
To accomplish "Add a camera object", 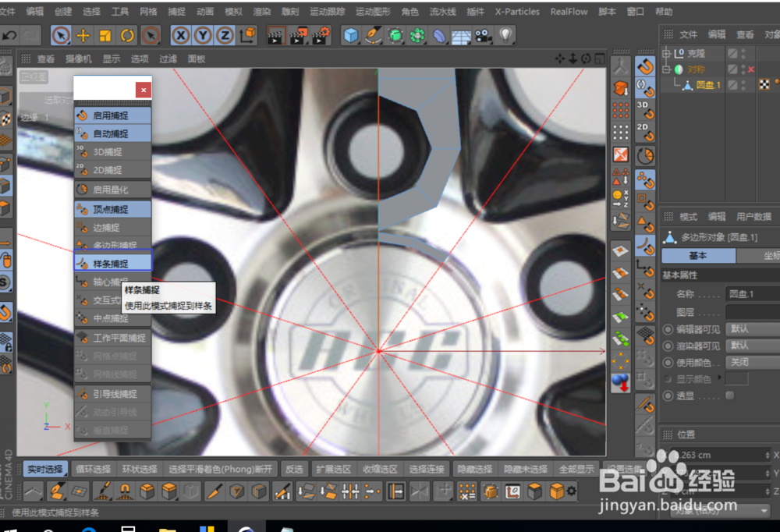I will coord(483,35).
